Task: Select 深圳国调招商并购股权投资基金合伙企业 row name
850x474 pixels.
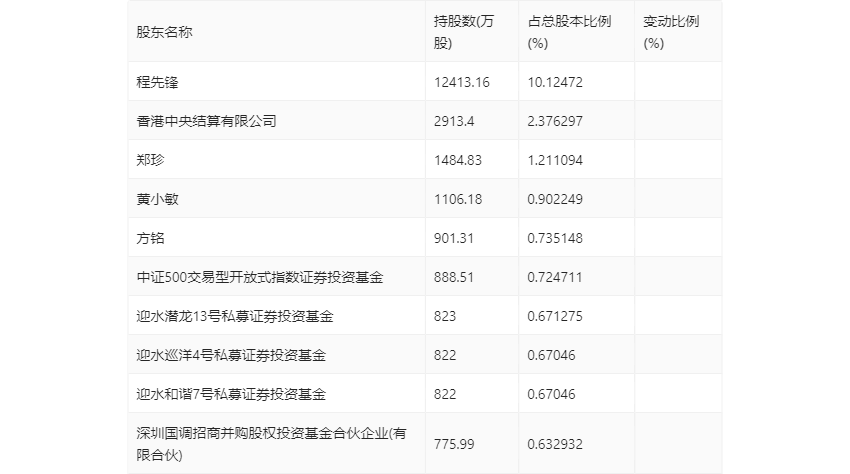Action: pos(271,444)
